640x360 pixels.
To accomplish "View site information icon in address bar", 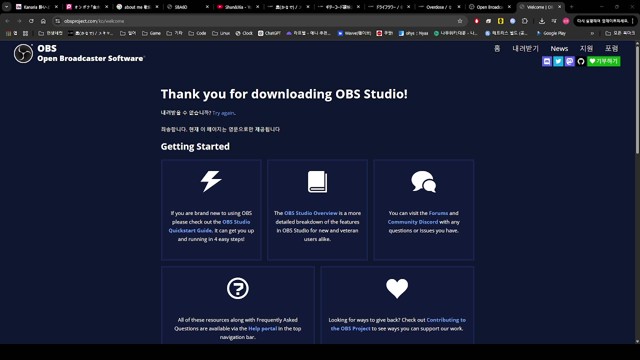I will pos(58,21).
